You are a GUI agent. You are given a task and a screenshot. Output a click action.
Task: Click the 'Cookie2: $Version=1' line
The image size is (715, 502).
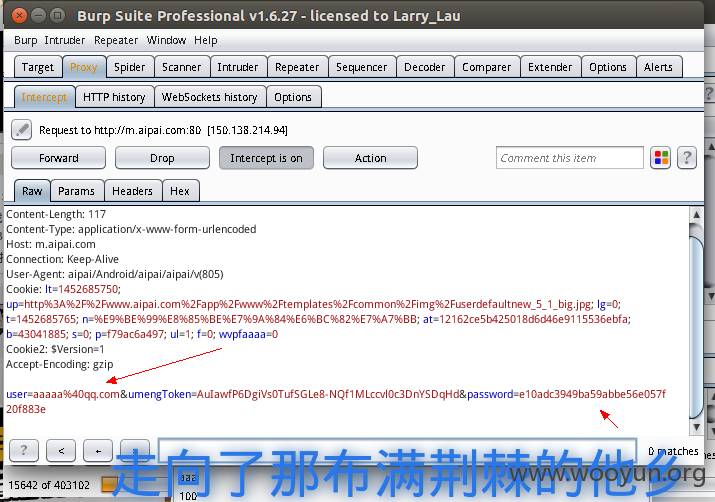click(x=55, y=349)
